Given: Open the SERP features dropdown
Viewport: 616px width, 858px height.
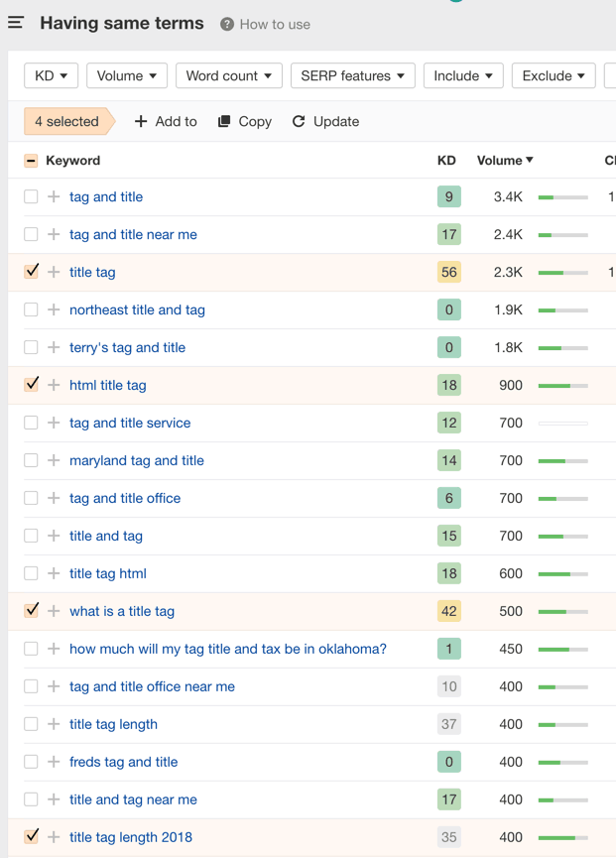Looking at the screenshot, I should [x=352, y=75].
